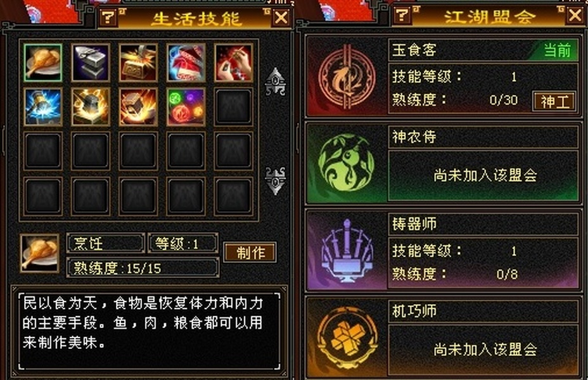Close the 生活技能 window

tap(281, 17)
